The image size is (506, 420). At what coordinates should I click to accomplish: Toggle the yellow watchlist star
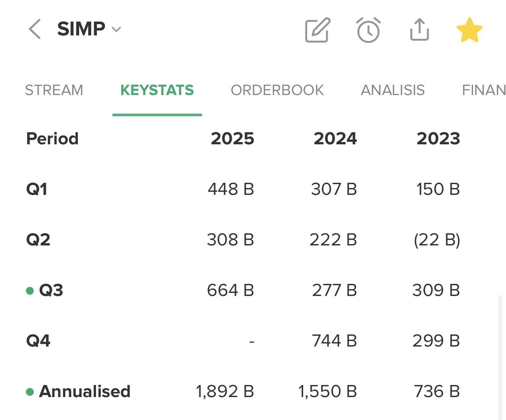pos(469,30)
